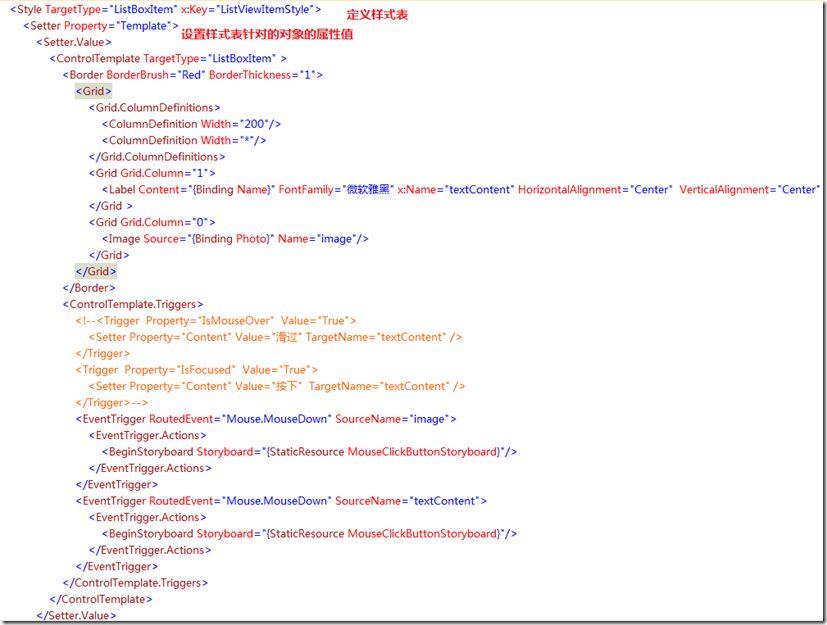Screen dimensions: 827x625
Task: Click the Setter line with Value="滑过"
Action: coord(275,337)
